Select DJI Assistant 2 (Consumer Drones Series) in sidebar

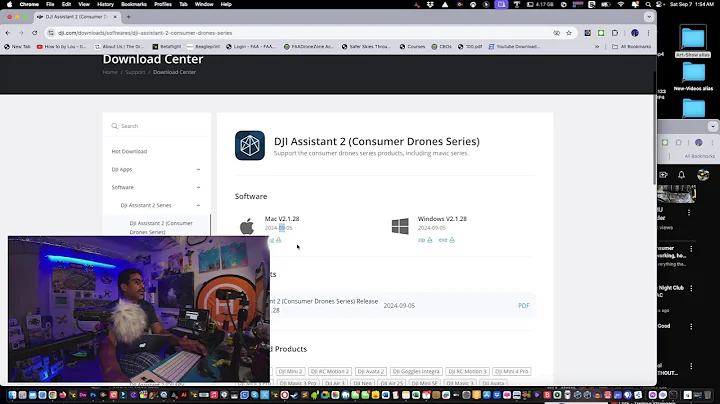pyautogui.click(x=161, y=227)
